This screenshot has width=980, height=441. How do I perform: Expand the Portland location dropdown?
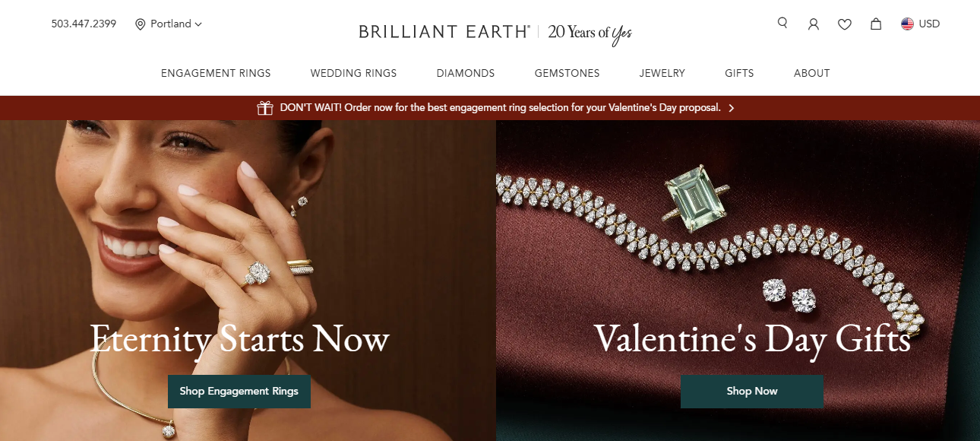click(x=169, y=24)
